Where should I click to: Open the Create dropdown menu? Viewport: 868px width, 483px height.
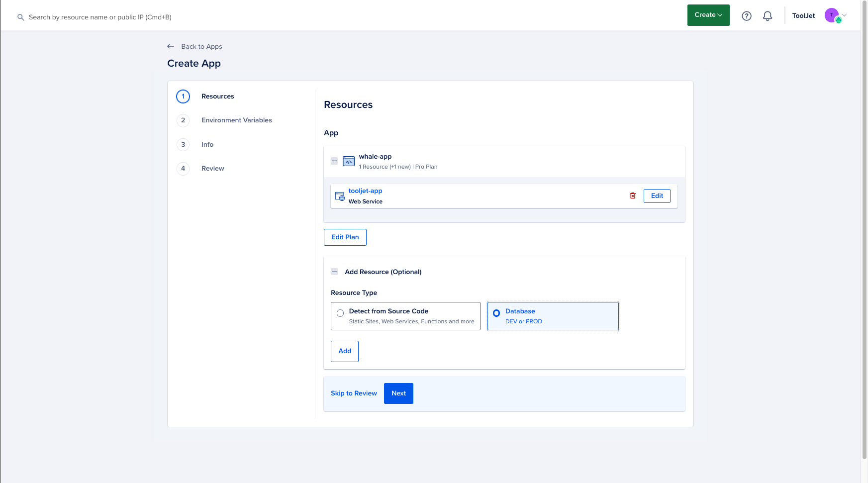(x=708, y=15)
